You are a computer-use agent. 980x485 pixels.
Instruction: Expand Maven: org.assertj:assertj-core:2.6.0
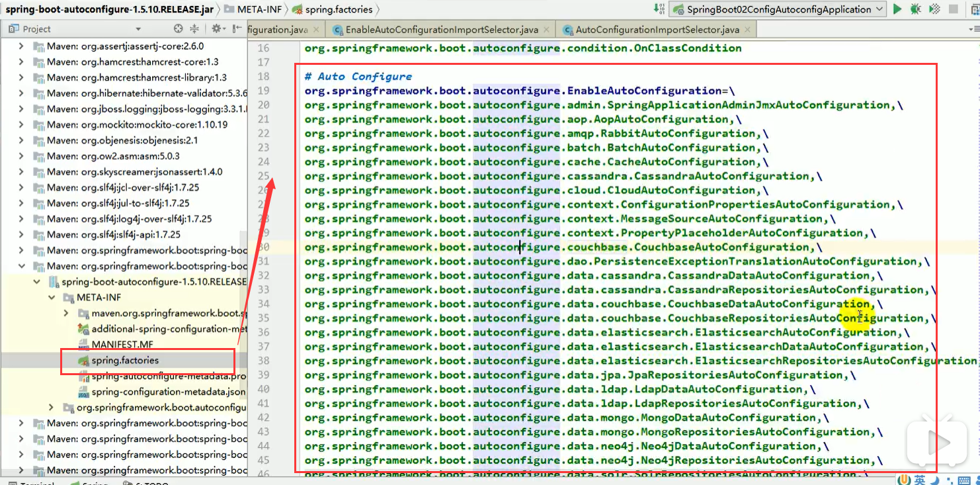(22, 46)
